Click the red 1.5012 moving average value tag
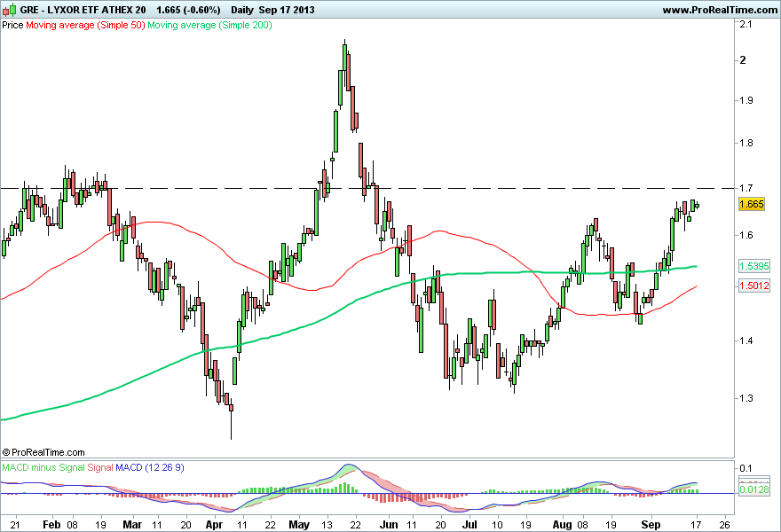Viewport: 781px width, 532px height. (x=754, y=286)
